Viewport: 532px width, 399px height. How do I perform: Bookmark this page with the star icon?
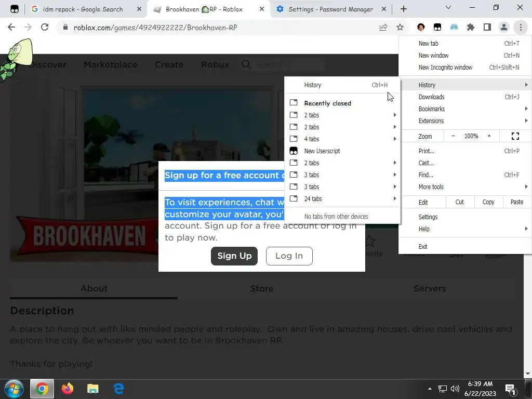[400, 28]
